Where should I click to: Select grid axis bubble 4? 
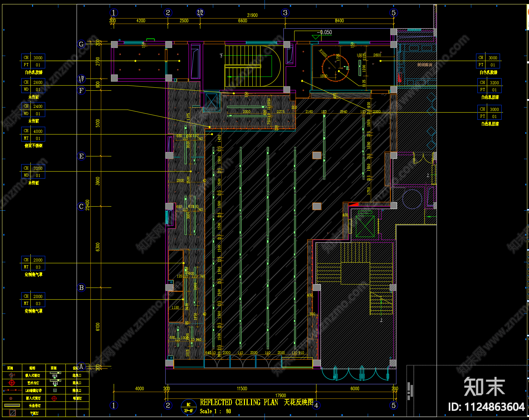[x=316, y=406]
